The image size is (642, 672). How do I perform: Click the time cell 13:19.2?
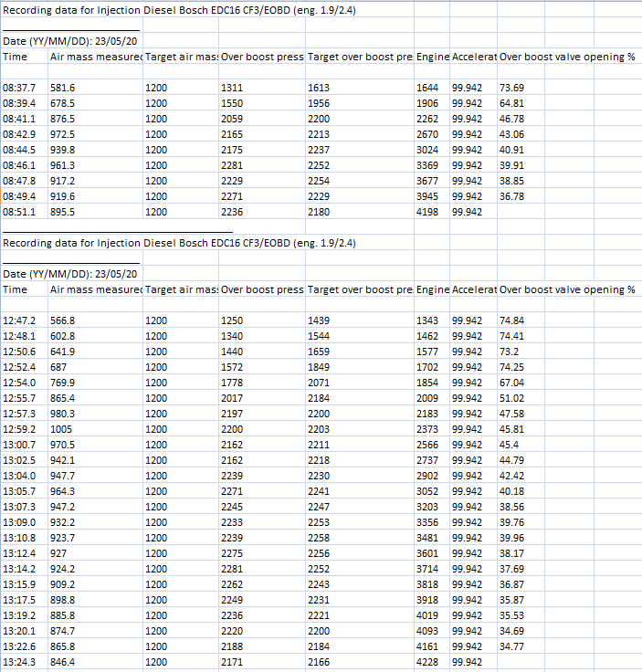19,615
